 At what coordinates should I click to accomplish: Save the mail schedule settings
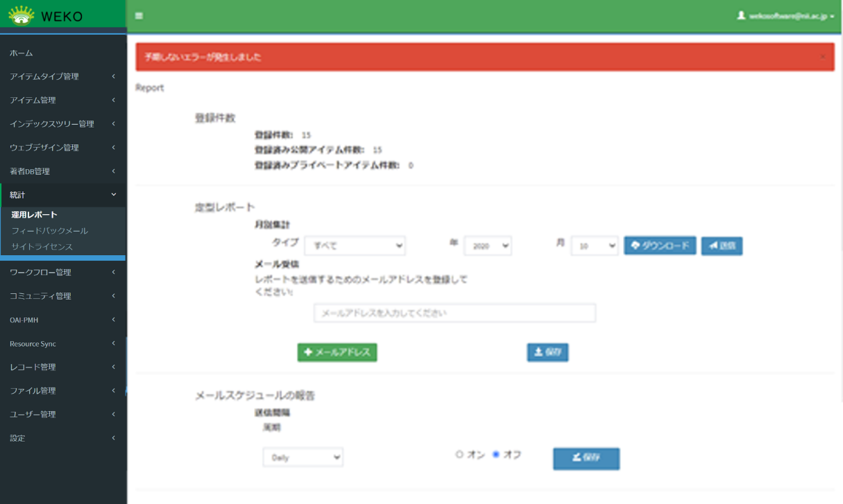pyautogui.click(x=586, y=458)
